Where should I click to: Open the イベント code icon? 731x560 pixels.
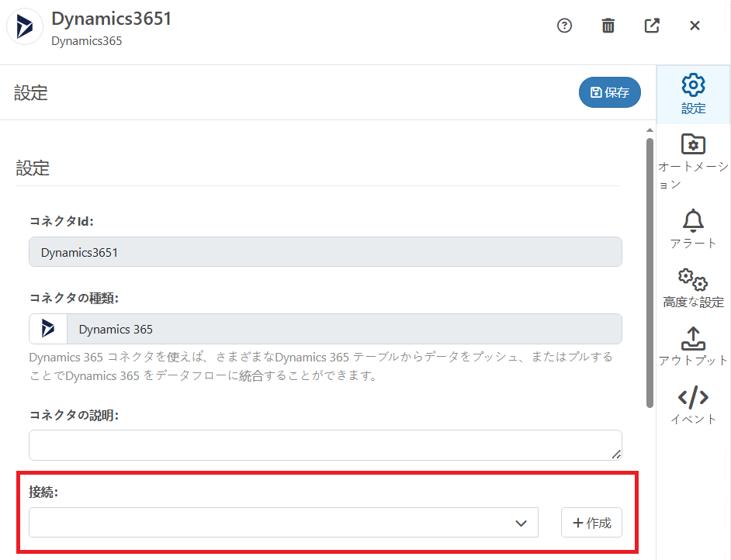[x=692, y=398]
